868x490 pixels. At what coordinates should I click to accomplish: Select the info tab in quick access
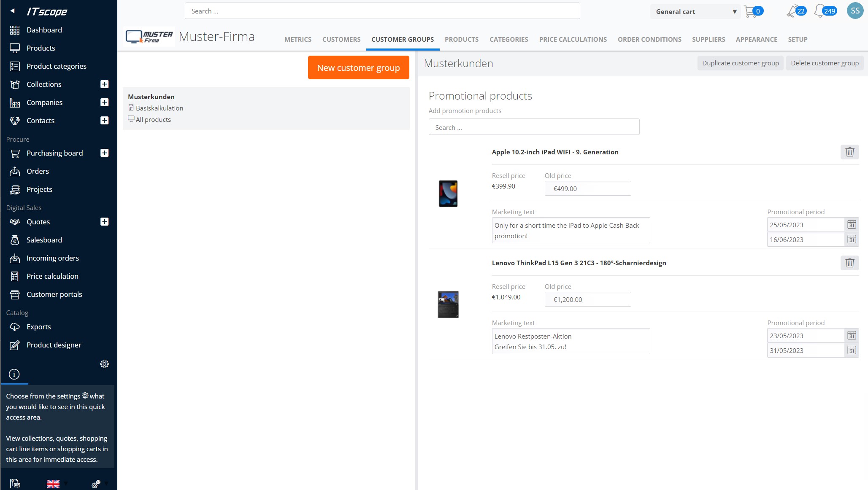[x=14, y=374]
